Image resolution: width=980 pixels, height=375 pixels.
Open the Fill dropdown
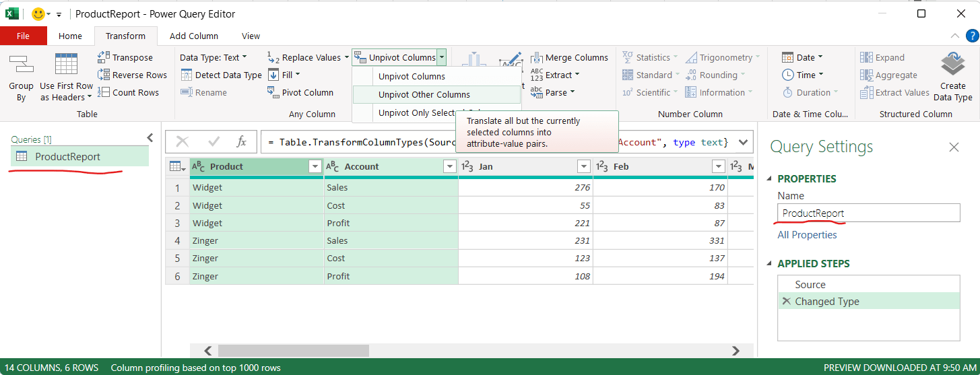click(284, 75)
